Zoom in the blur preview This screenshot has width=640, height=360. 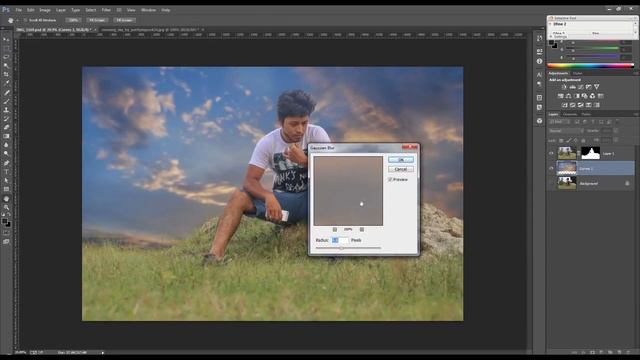pyautogui.click(x=362, y=229)
